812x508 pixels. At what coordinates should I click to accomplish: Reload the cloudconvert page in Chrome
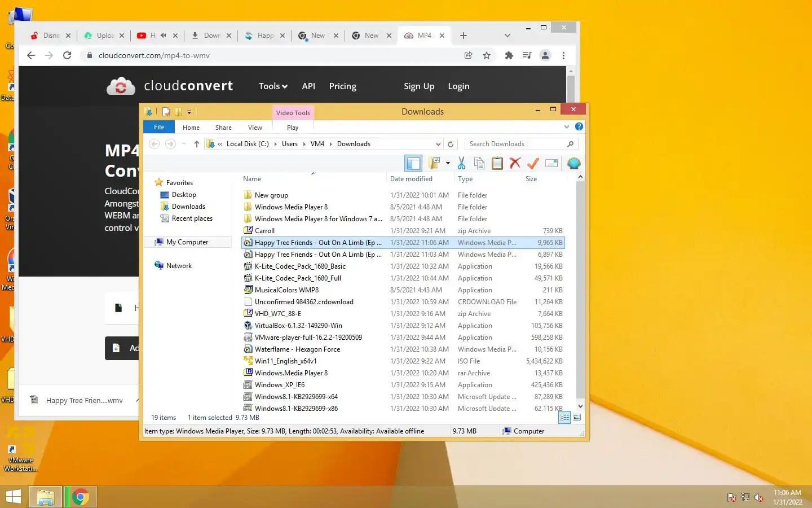pyautogui.click(x=67, y=55)
